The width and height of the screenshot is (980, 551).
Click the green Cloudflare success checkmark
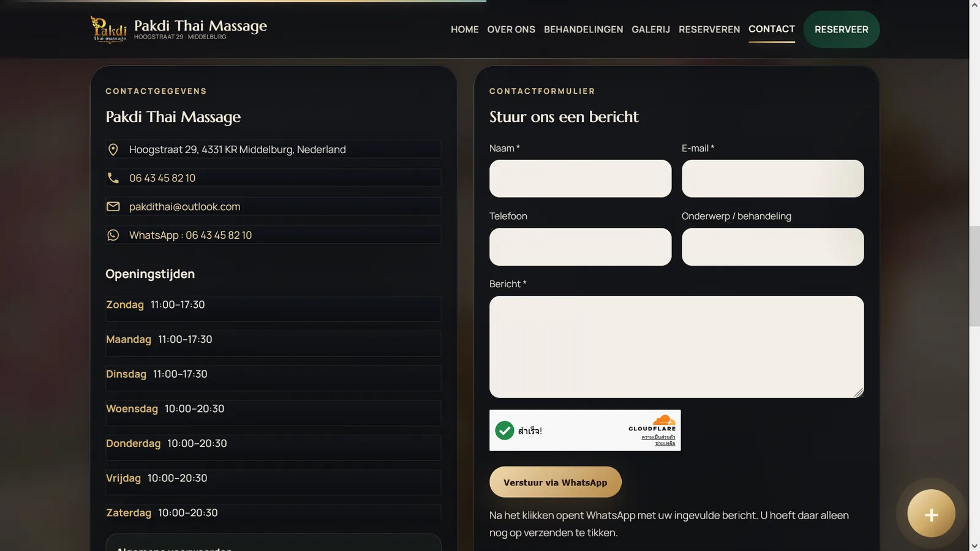504,430
